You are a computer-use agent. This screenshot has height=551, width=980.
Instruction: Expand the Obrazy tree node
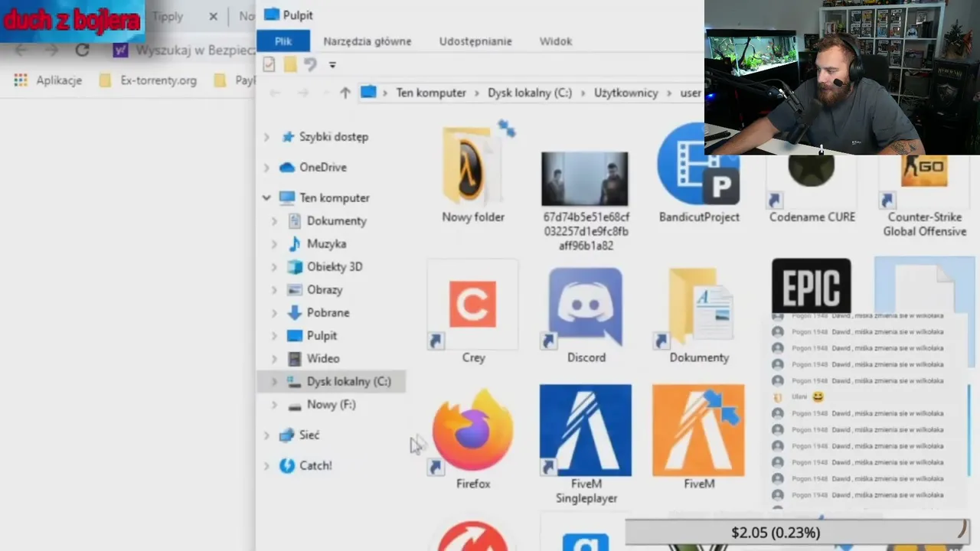click(274, 290)
